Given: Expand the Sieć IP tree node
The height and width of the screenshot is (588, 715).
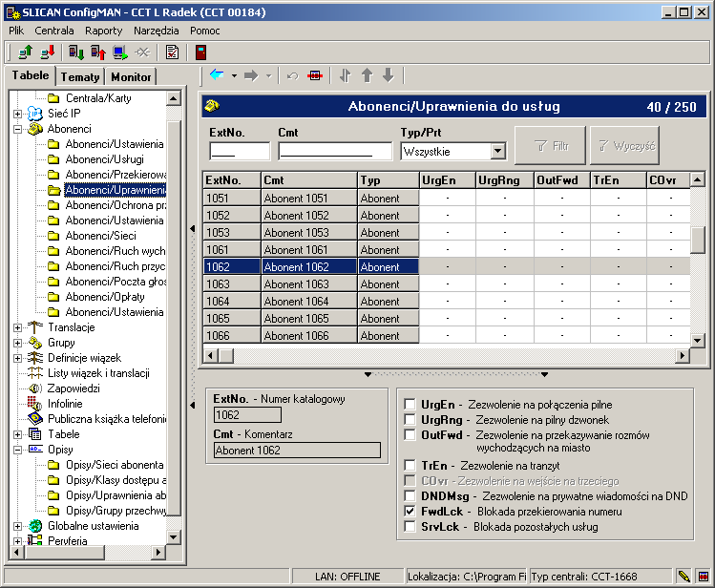Looking at the screenshot, I should point(18,114).
